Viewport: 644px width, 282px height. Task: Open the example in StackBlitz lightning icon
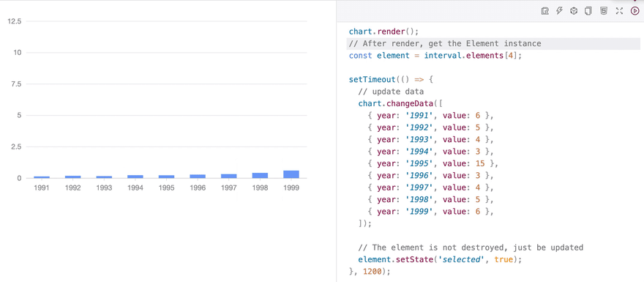[x=559, y=11]
